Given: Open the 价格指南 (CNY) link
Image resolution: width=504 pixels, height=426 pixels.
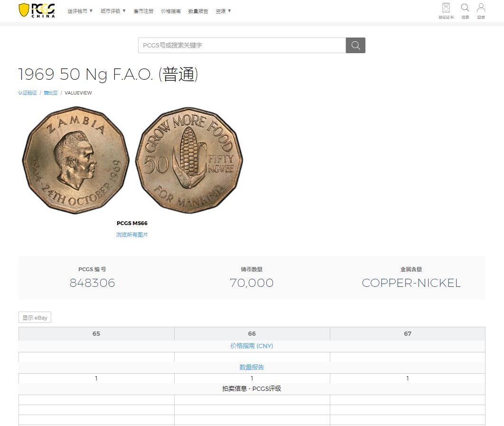Looking at the screenshot, I should tap(252, 346).
